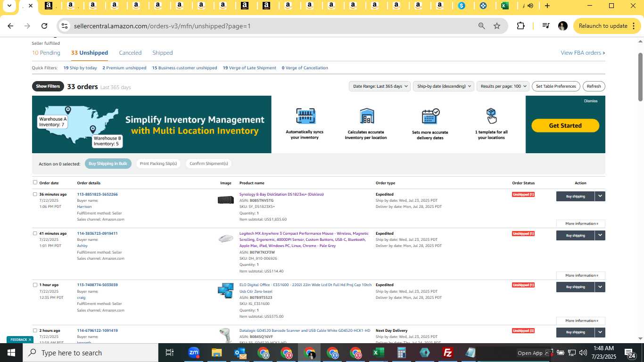Apply '19 Verge of Late Shipment' quick filter
The height and width of the screenshot is (362, 644).
tap(249, 68)
